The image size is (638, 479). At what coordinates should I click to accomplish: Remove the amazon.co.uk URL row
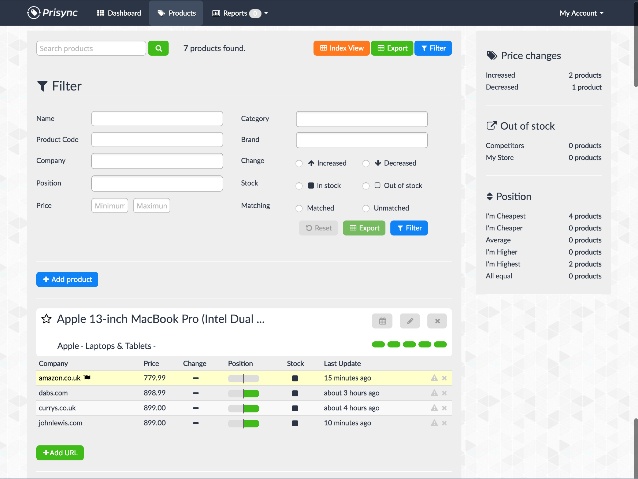(444, 378)
